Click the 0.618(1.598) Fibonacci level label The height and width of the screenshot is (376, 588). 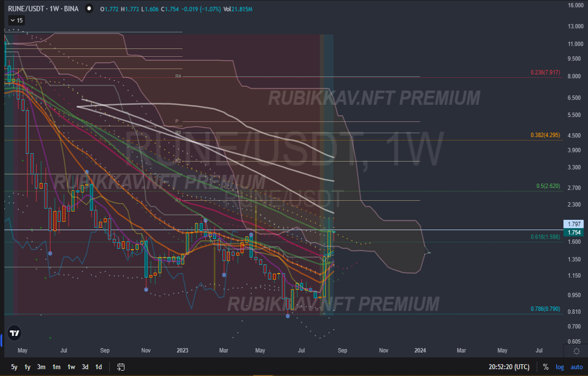[545, 237]
